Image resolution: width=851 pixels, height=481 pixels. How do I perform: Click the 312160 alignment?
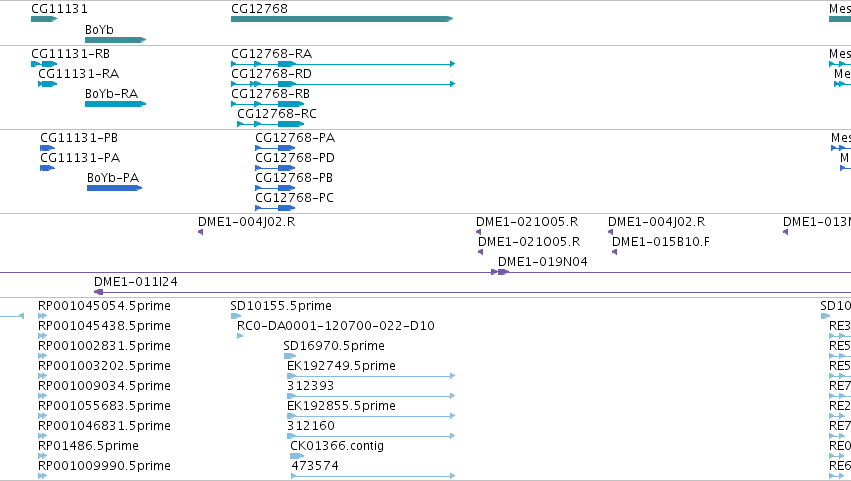pyautogui.click(x=371, y=437)
